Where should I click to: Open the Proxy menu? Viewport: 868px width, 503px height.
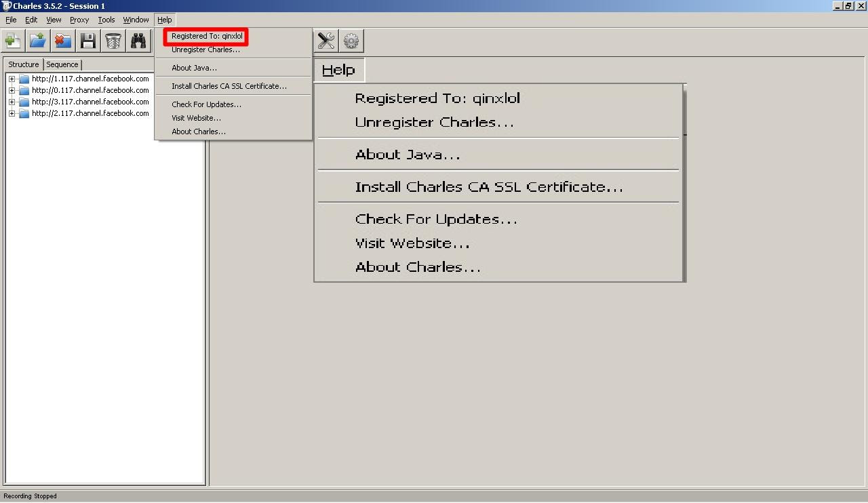click(x=79, y=20)
